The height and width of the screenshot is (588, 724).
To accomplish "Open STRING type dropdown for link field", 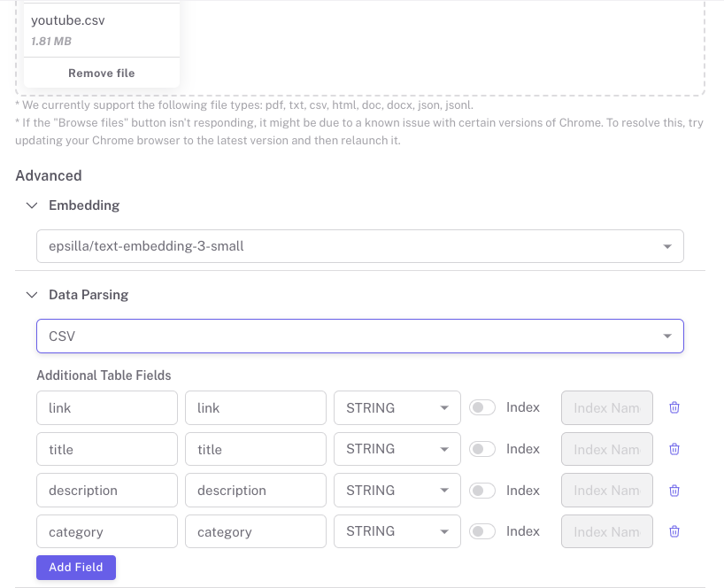I will click(x=397, y=408).
